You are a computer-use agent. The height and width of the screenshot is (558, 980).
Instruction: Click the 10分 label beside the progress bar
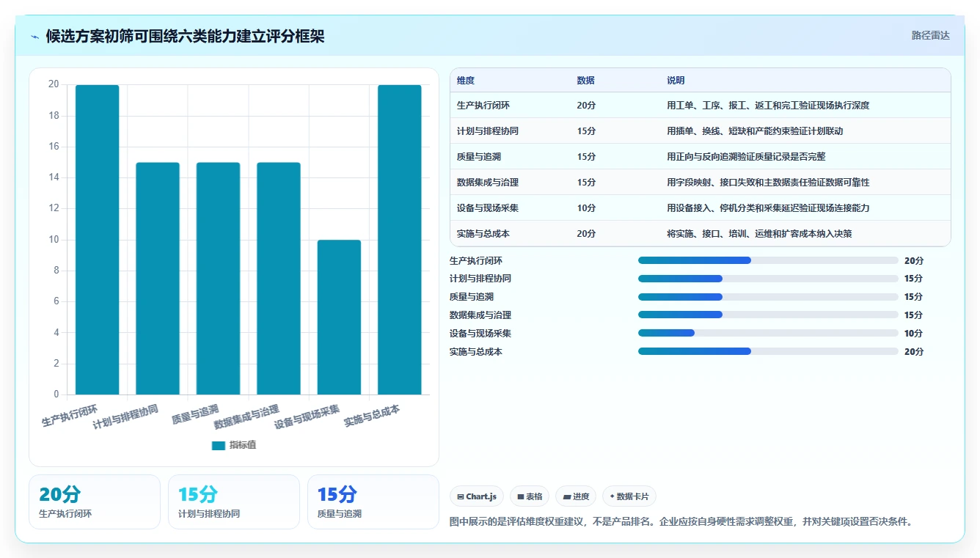(x=913, y=333)
